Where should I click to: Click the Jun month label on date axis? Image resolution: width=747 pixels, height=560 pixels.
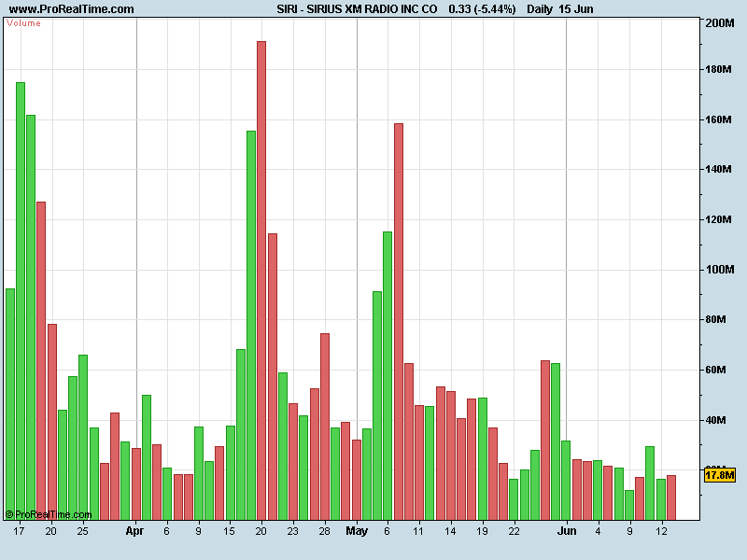(567, 531)
